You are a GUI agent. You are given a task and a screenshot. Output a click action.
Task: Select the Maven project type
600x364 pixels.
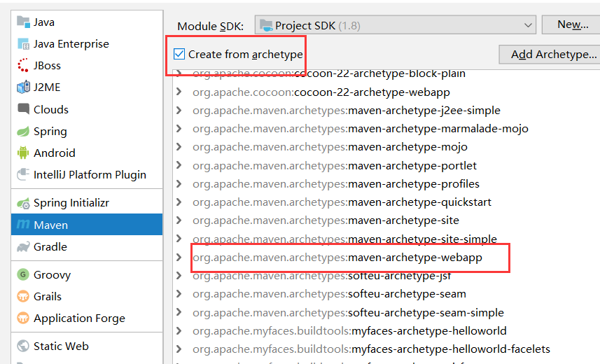(x=87, y=225)
